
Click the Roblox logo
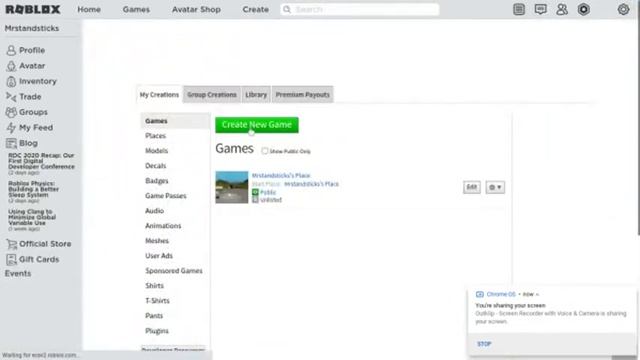point(33,9)
